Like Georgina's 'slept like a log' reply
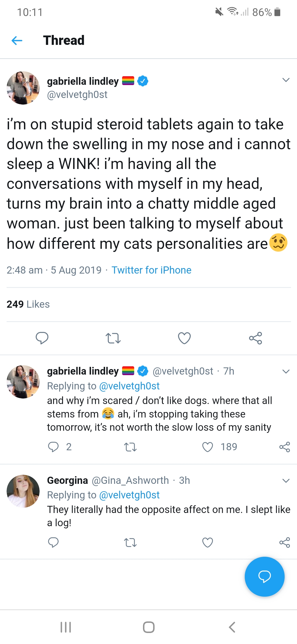 pos(207,543)
